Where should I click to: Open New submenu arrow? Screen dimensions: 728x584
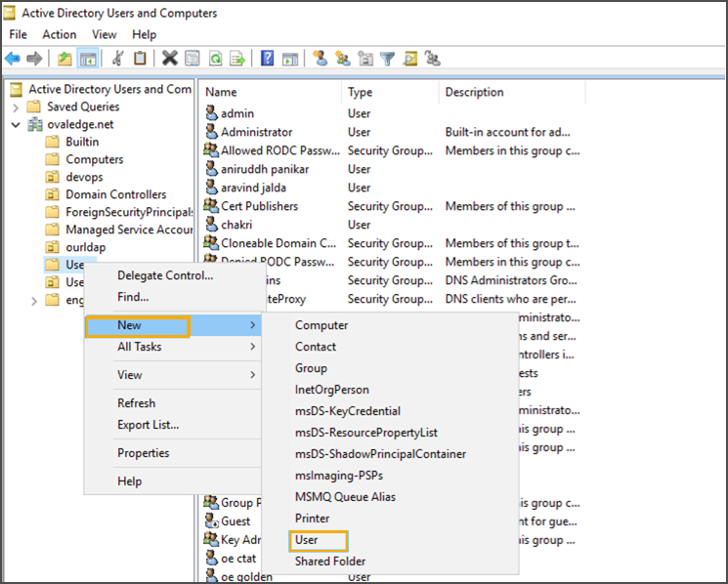252,325
